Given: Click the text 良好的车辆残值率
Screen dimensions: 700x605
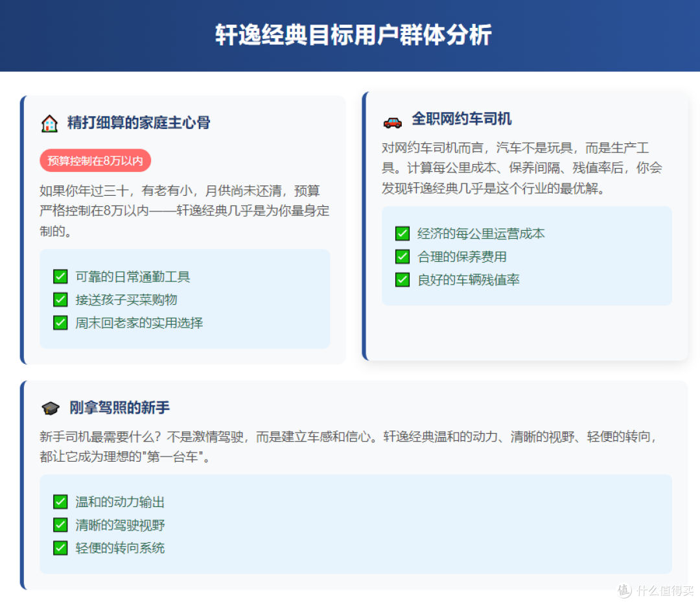Looking at the screenshot, I should 469,280.
